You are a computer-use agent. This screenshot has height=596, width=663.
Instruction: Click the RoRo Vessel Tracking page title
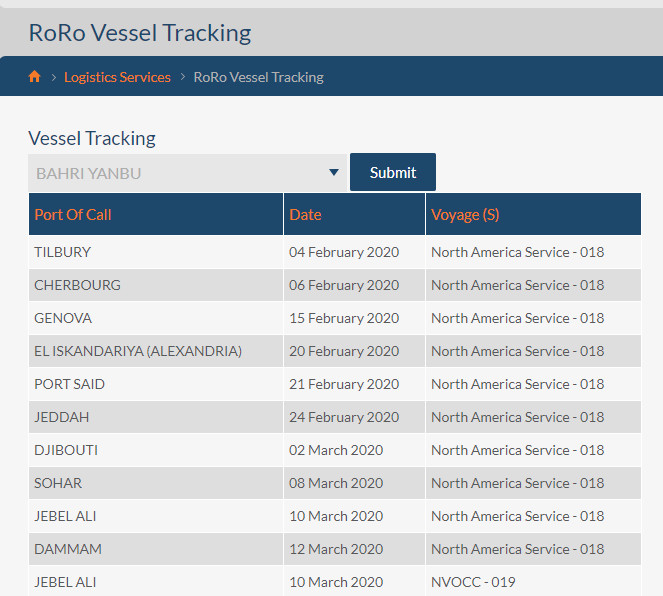pyautogui.click(x=140, y=33)
